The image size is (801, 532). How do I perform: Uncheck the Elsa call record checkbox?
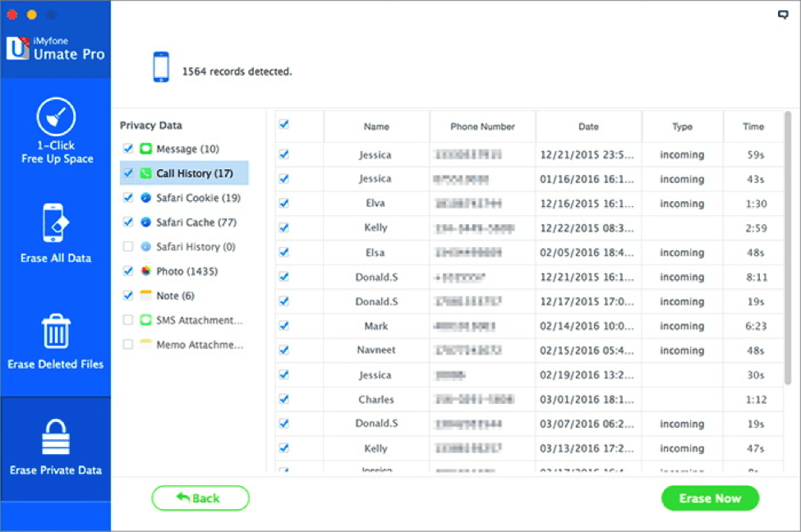(x=284, y=252)
